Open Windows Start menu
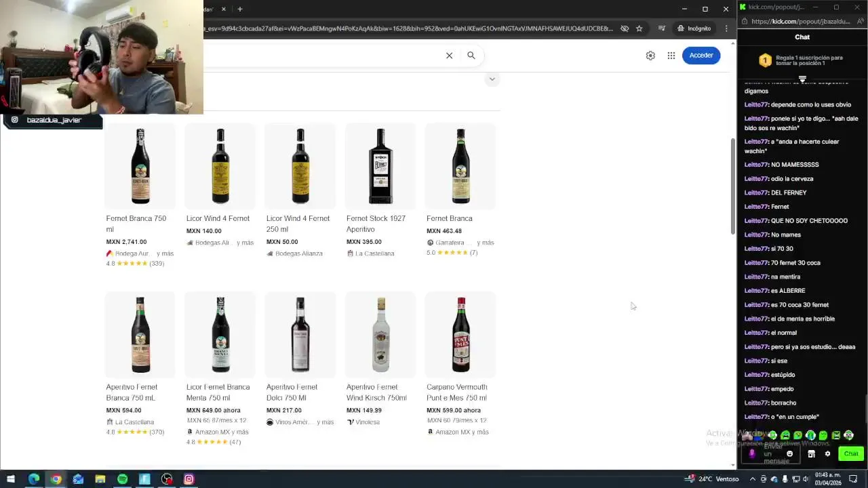This screenshot has height=488, width=868. click(10, 479)
